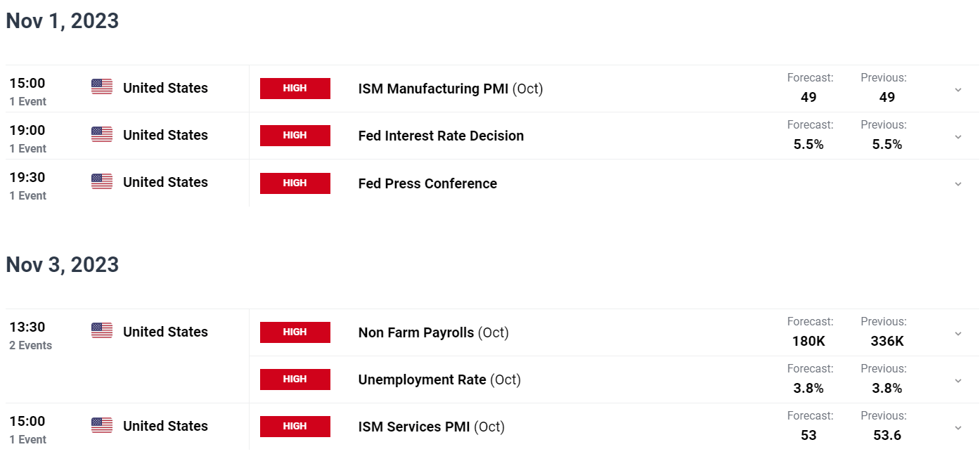Click US flag in ISM Services PMI row
The width and height of the screenshot is (980, 454).
(102, 425)
